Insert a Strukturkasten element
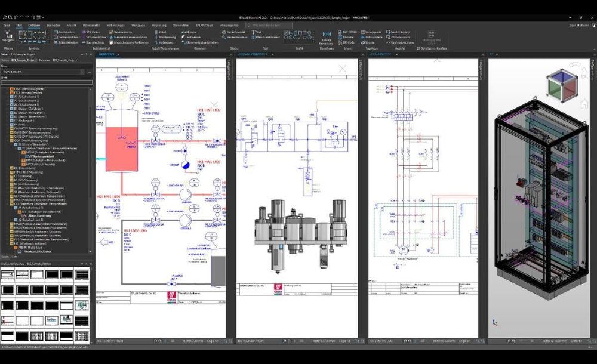The width and height of the screenshot is (597, 364). [121, 32]
